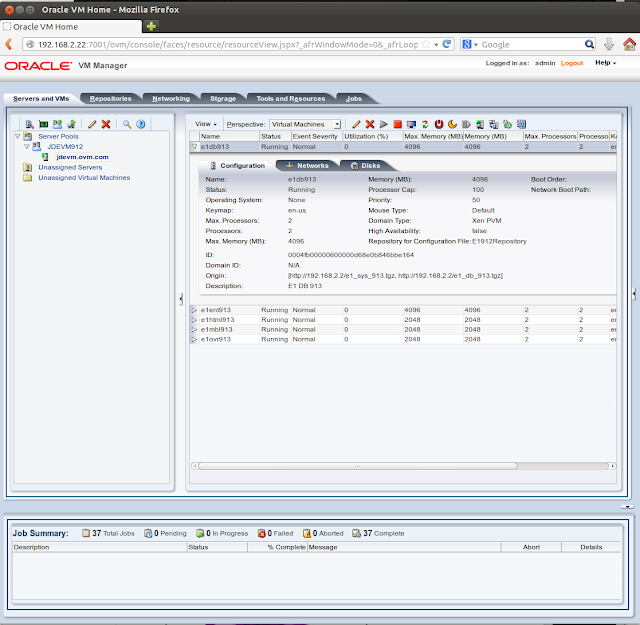This screenshot has height=625, width=640.
Task: Open a new Firefox tab with the plus button
Action: click(x=151, y=27)
